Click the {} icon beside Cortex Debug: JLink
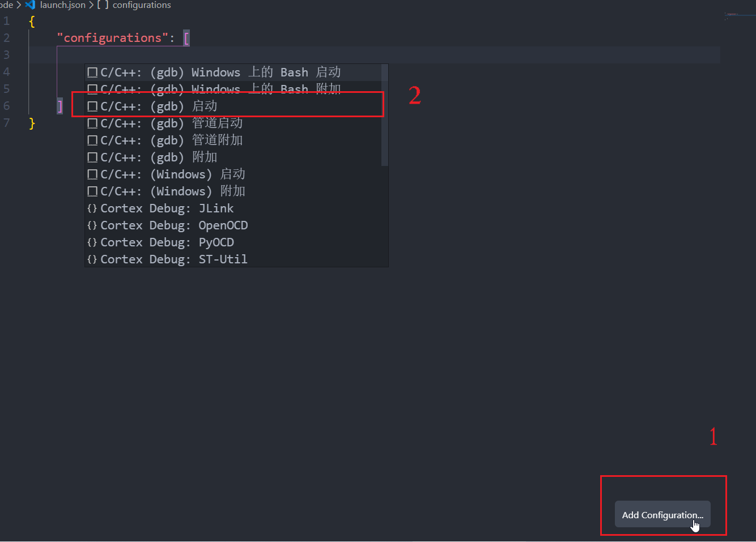 point(92,208)
